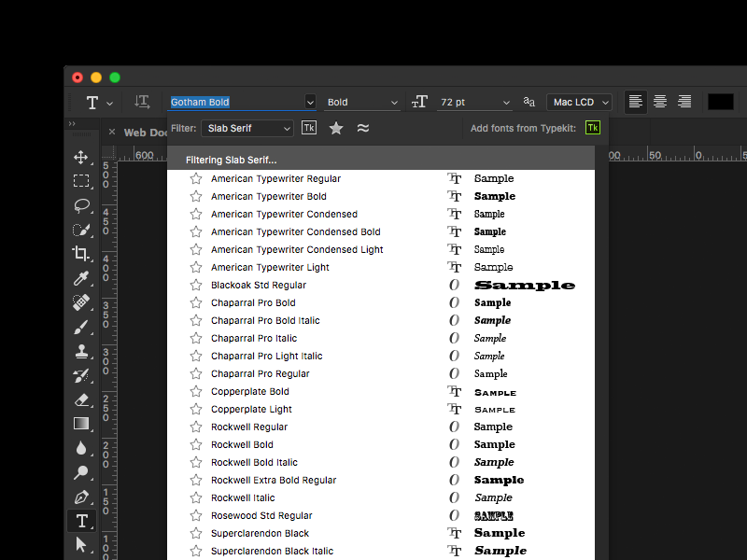Image resolution: width=747 pixels, height=560 pixels.
Task: Center align text
Action: 660,102
